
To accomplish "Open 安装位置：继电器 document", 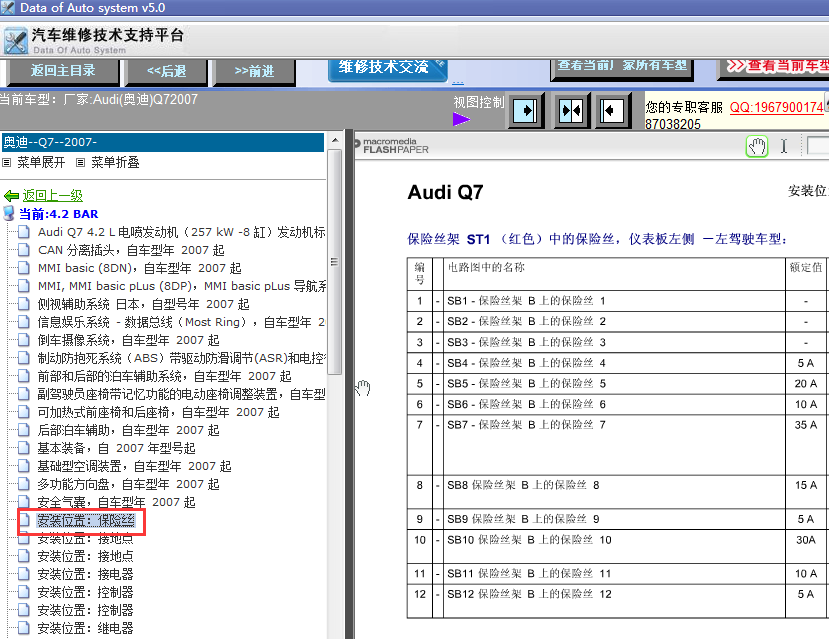I will click(86, 628).
